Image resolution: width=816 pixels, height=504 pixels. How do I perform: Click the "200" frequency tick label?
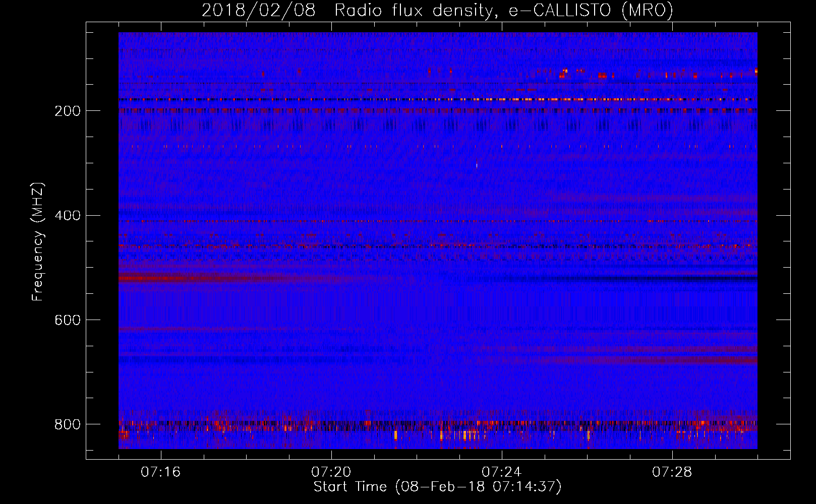pyautogui.click(x=68, y=111)
